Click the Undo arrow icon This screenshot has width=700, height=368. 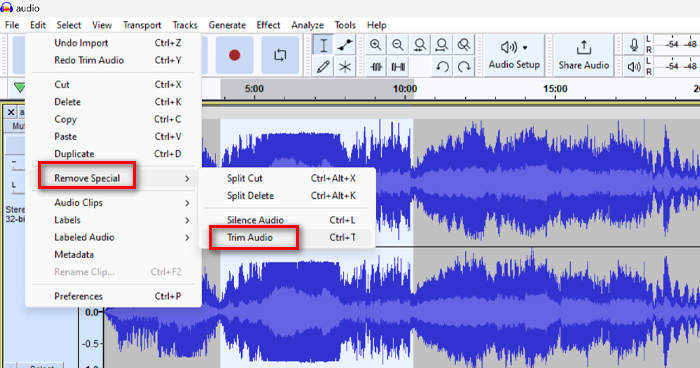click(442, 67)
